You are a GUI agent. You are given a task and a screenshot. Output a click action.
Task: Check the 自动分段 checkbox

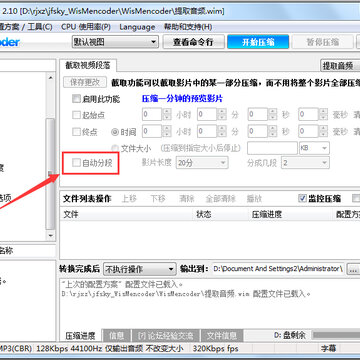(76, 163)
